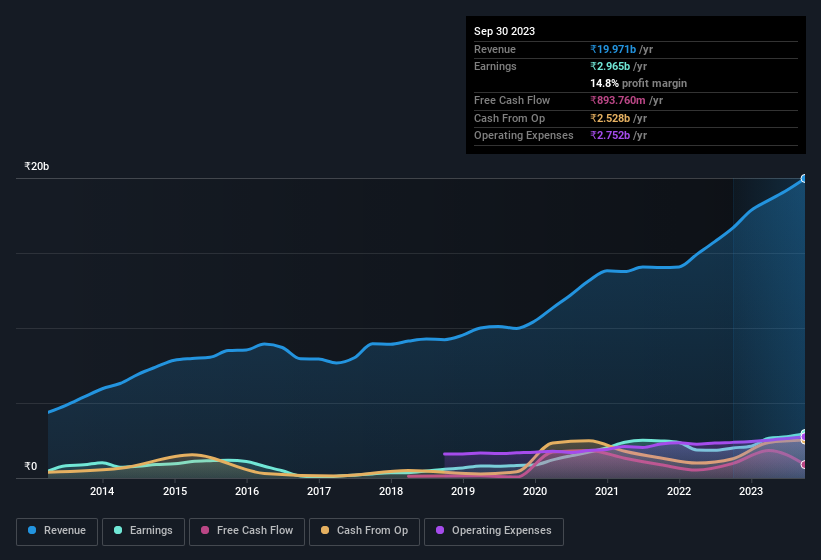
Task: Click the ₹0 y-axis label
Action: click(30, 466)
